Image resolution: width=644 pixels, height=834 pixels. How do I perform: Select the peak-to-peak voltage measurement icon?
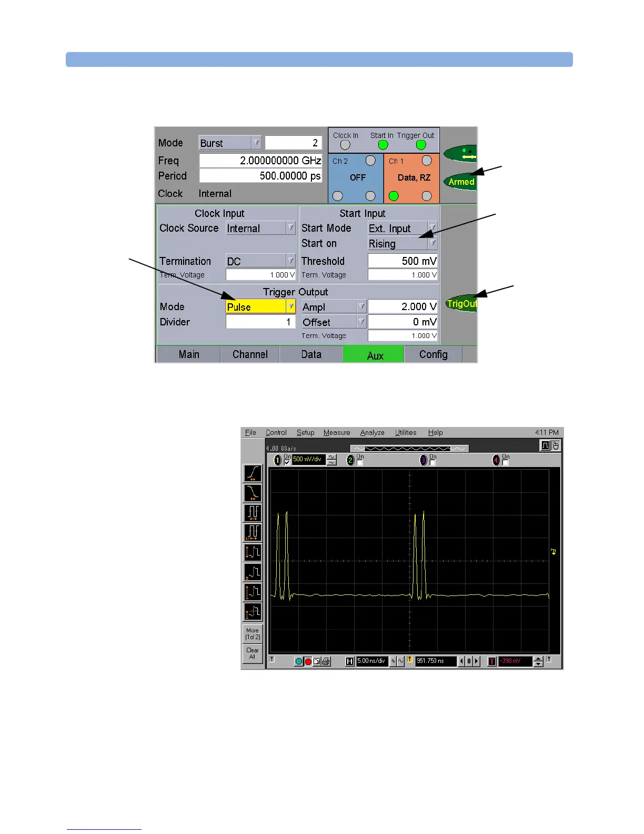point(253,552)
